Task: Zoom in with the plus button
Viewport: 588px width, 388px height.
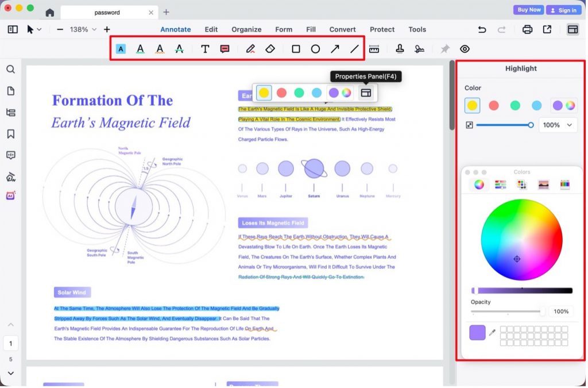Action: pyautogui.click(x=107, y=29)
